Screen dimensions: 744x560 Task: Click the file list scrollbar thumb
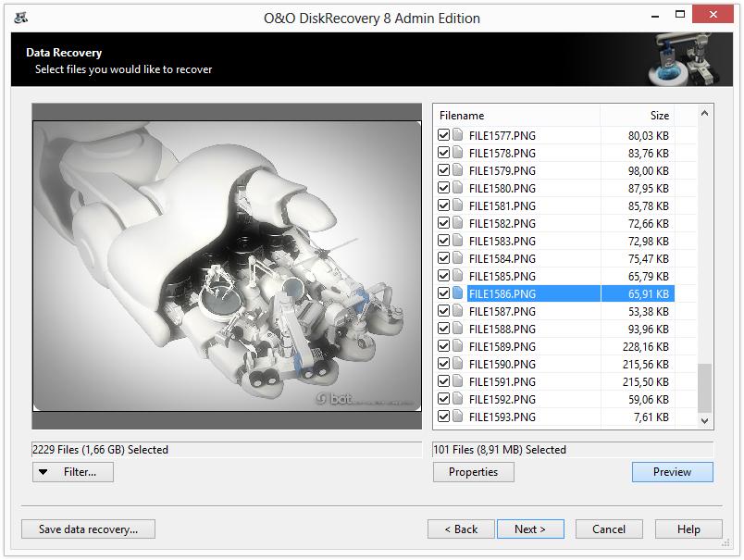pos(704,388)
